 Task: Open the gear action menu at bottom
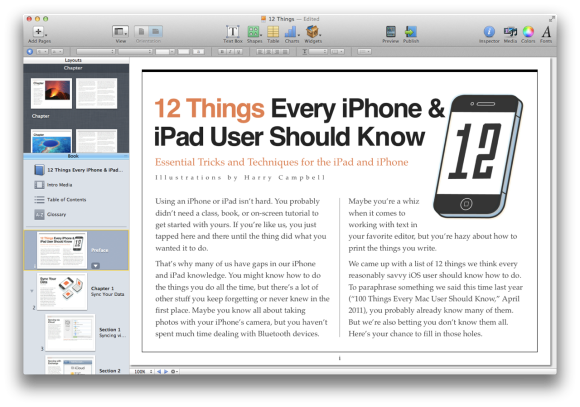tap(174, 371)
